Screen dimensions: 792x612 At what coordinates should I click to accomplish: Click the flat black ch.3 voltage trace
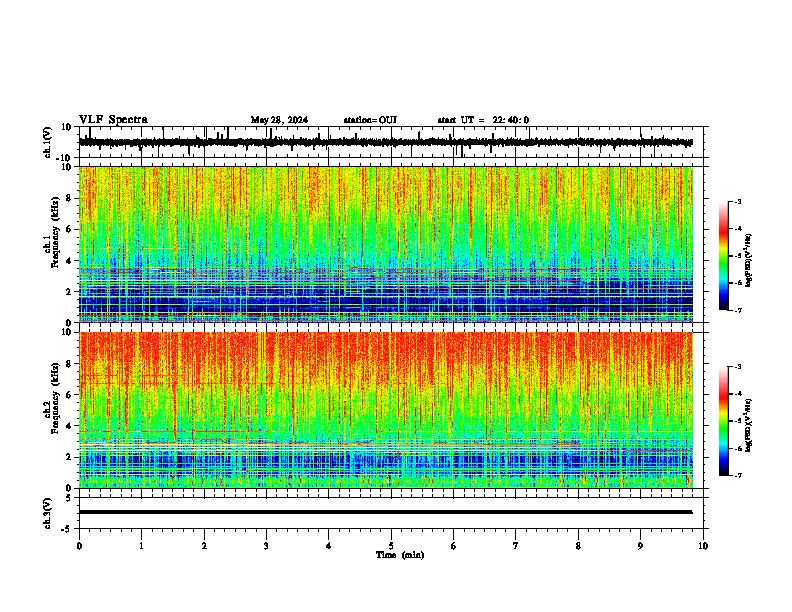(x=385, y=512)
